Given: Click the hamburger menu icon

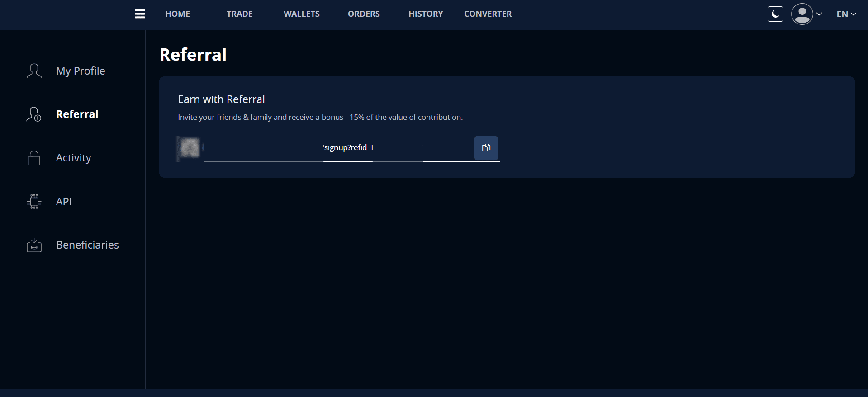Looking at the screenshot, I should tap(140, 14).
